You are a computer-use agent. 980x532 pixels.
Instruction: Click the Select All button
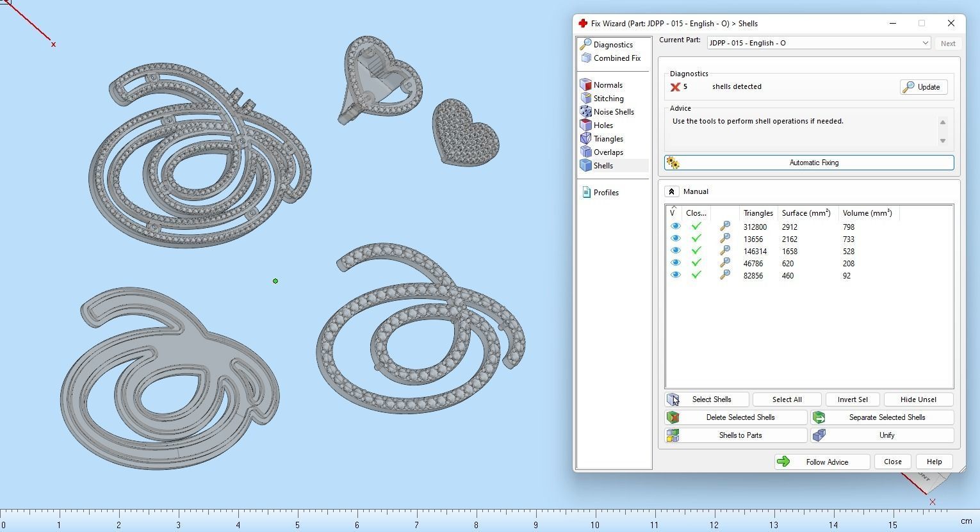(x=787, y=399)
